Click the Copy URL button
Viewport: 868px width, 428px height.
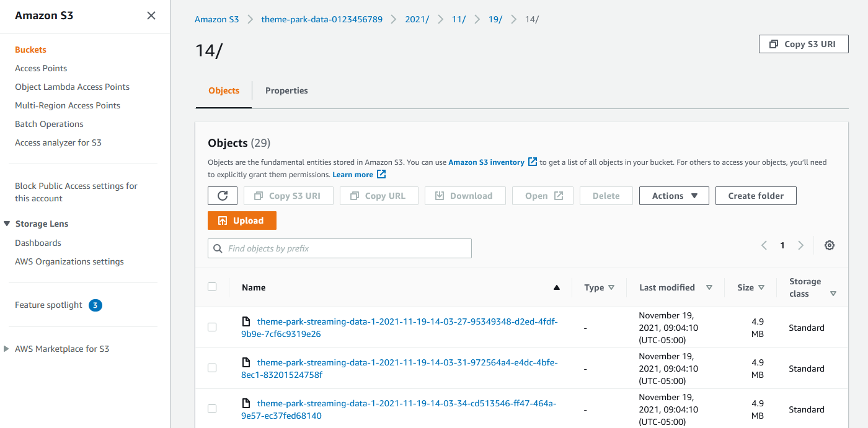click(379, 196)
